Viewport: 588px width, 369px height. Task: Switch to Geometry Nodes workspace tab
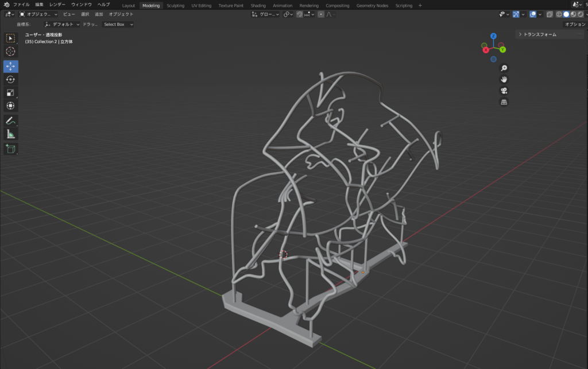(372, 6)
